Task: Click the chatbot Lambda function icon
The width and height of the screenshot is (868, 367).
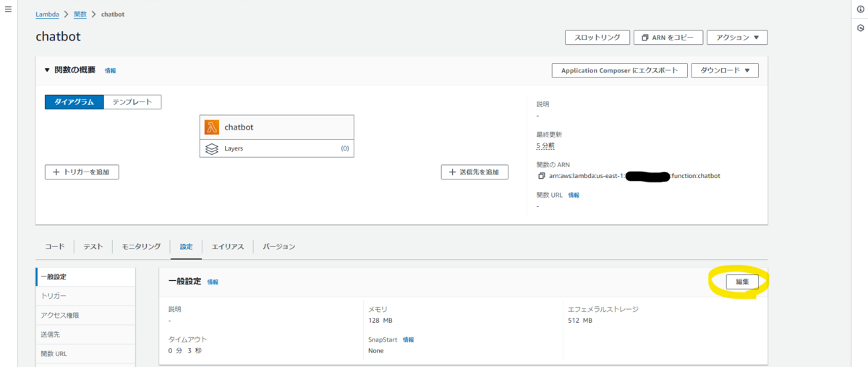Action: coord(212,127)
